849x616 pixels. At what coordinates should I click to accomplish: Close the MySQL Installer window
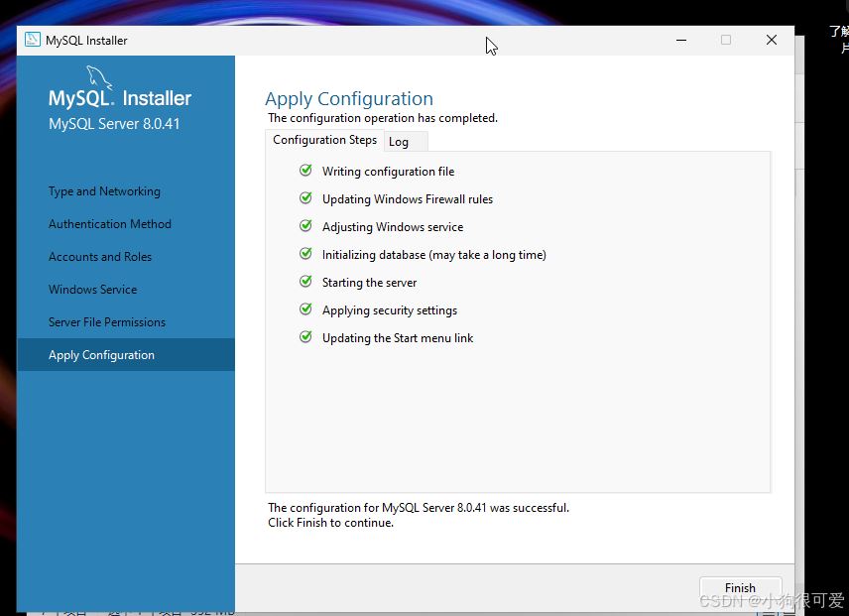(772, 40)
